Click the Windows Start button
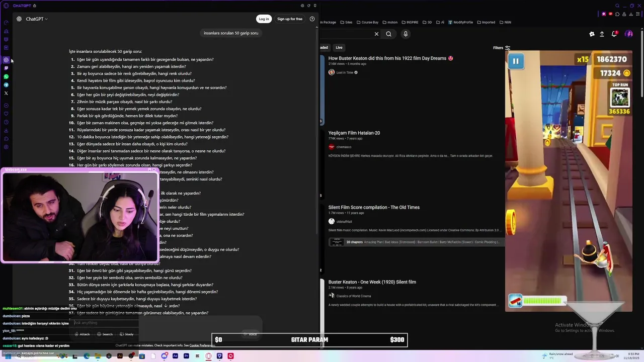Screen dimensions: 644x362 coord(7,356)
